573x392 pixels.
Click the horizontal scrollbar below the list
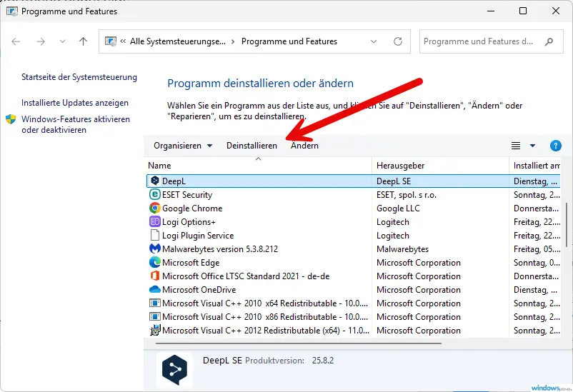[298, 343]
